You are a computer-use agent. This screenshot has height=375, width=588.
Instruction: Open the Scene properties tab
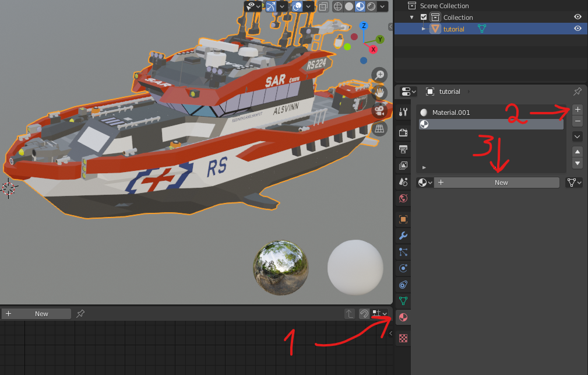pos(403,182)
